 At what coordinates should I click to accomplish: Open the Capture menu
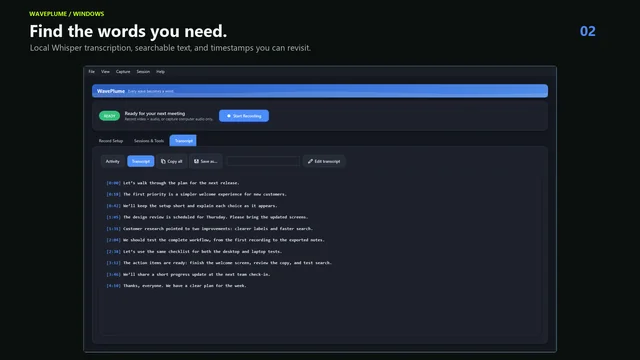point(123,71)
